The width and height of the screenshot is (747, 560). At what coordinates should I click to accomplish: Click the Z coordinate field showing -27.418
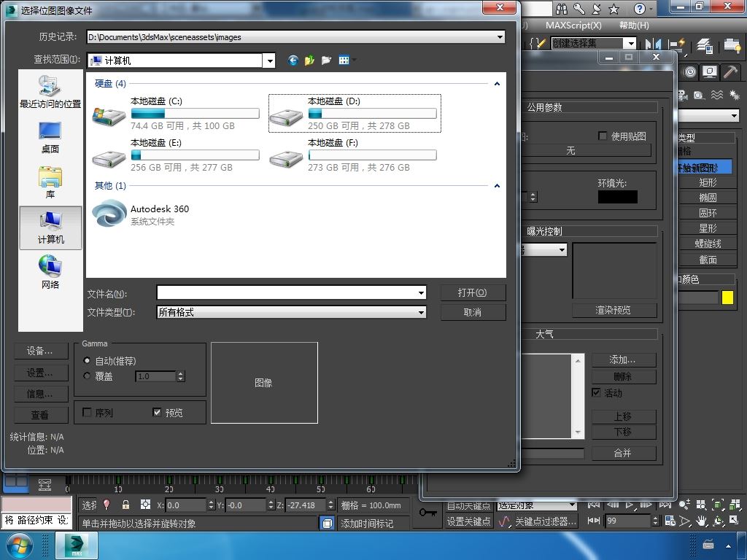[x=306, y=505]
